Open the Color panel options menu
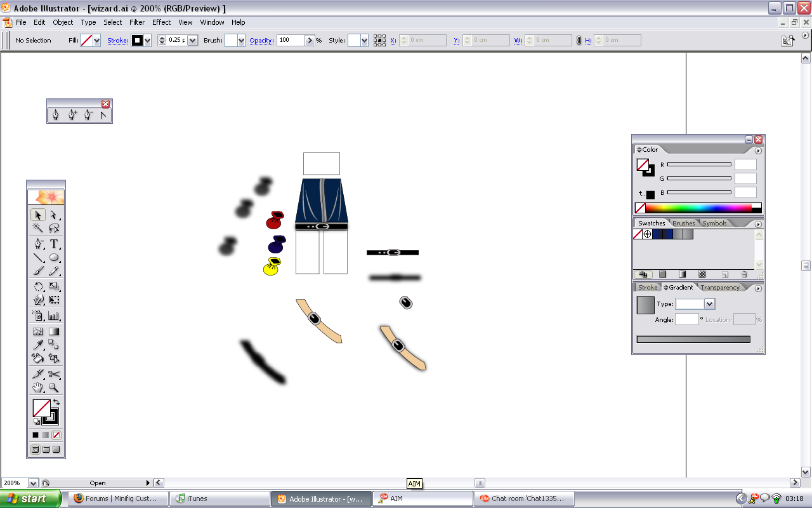The width and height of the screenshot is (812, 508). [758, 150]
